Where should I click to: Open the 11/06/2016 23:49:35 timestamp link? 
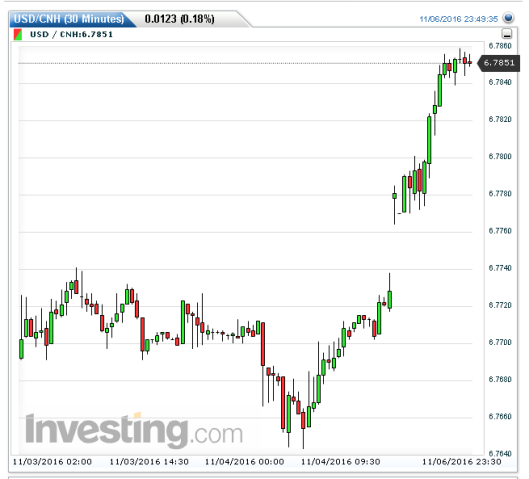(x=458, y=19)
